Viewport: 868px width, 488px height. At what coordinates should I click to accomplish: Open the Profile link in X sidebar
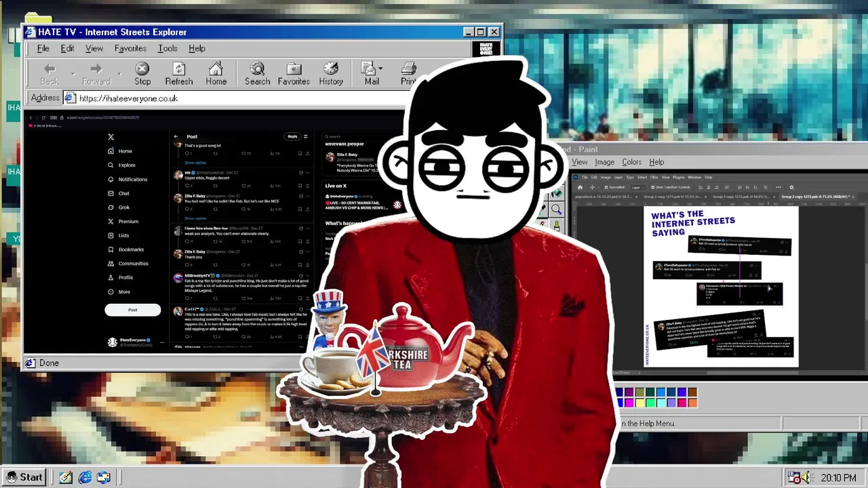click(120, 278)
